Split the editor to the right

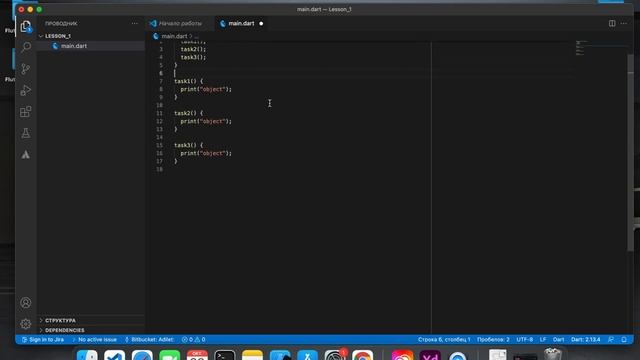click(x=612, y=23)
